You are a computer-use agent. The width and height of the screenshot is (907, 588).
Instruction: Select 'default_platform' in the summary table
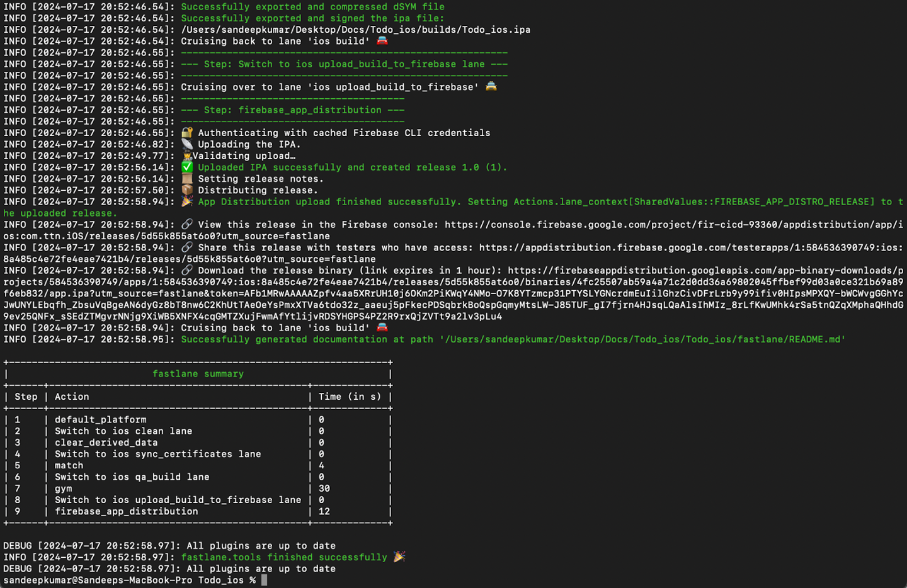point(101,419)
